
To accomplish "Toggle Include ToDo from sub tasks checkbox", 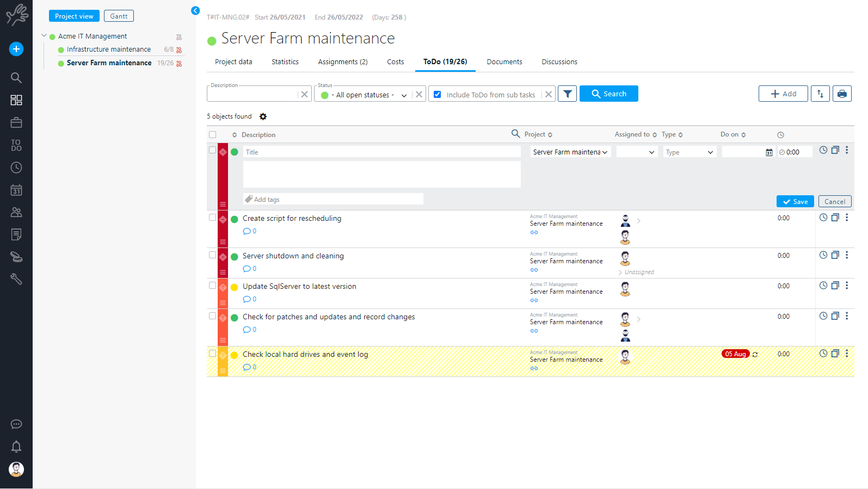I will (x=437, y=95).
